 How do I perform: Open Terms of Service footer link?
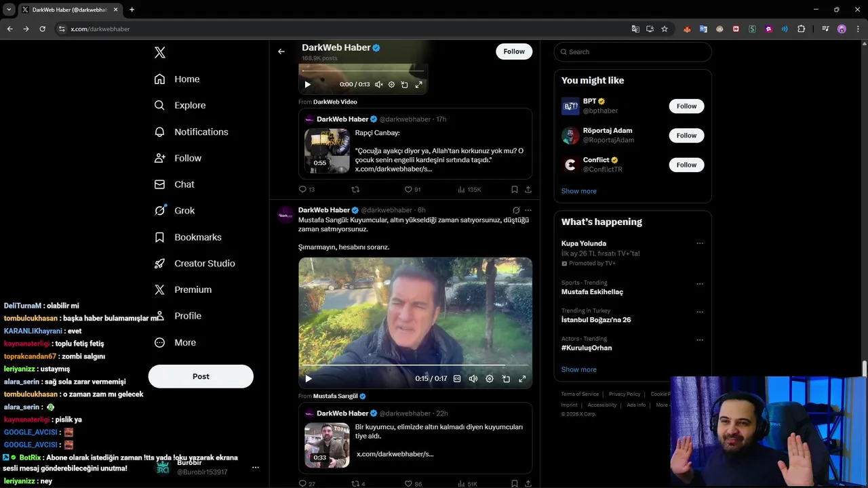pyautogui.click(x=580, y=394)
